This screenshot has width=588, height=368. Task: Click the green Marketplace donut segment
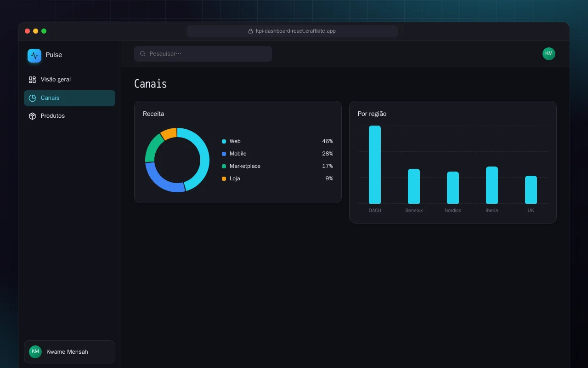152,146
